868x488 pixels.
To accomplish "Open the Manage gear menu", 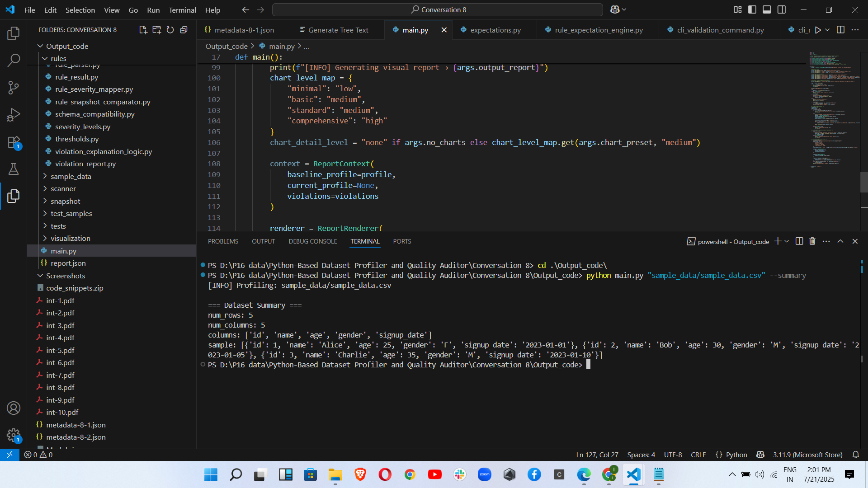I will pos(14,436).
